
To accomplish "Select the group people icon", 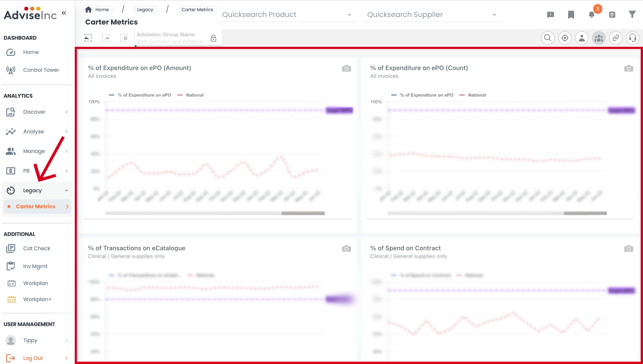I will 599,38.
